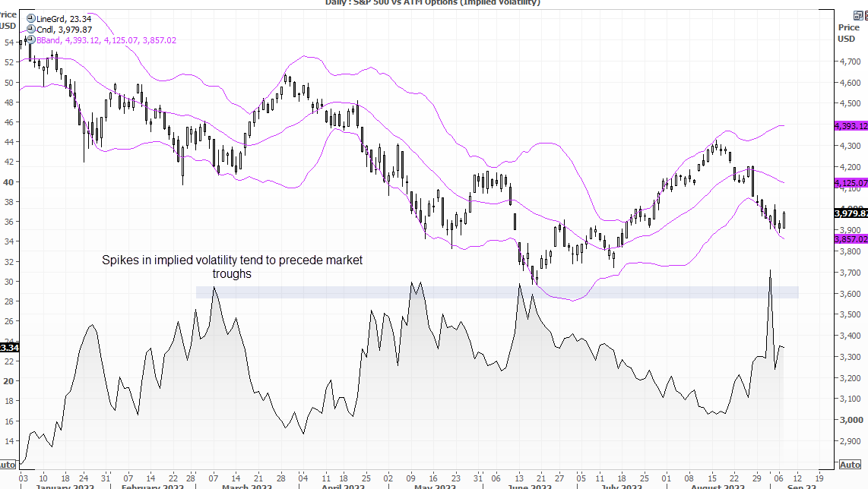Click the 19 date label on time axis
The width and height of the screenshot is (868, 489).
(820, 478)
